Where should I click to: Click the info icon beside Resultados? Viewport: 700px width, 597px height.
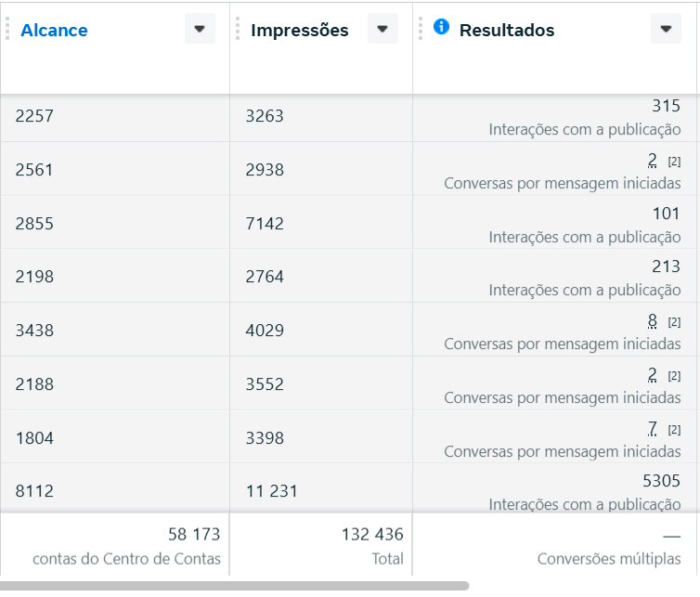click(441, 27)
